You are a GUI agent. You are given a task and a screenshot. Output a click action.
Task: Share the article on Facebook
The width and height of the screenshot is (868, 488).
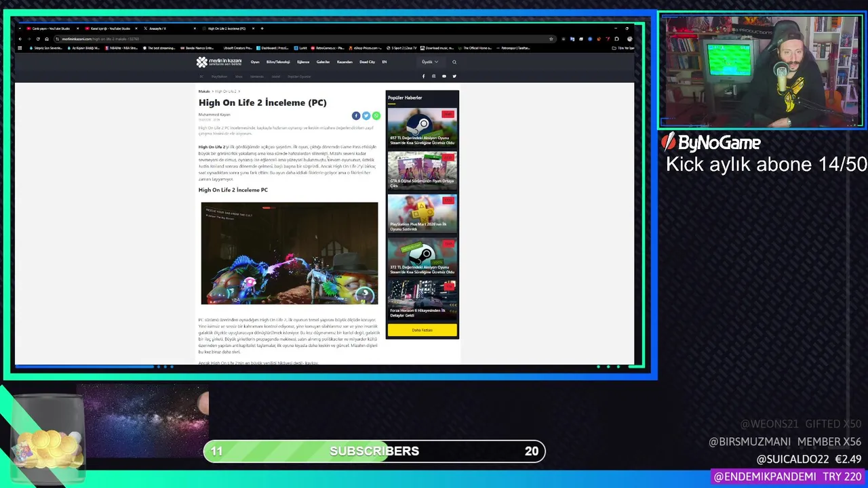356,116
